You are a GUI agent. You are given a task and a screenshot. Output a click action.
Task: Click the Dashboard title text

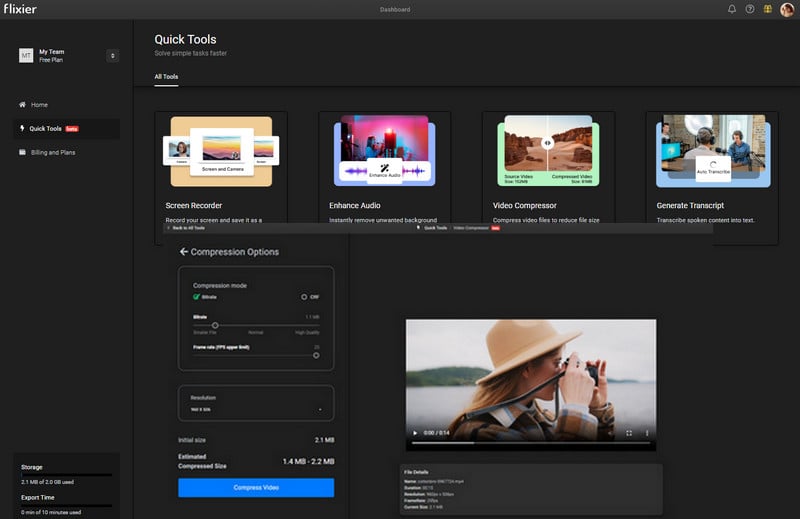tap(395, 9)
